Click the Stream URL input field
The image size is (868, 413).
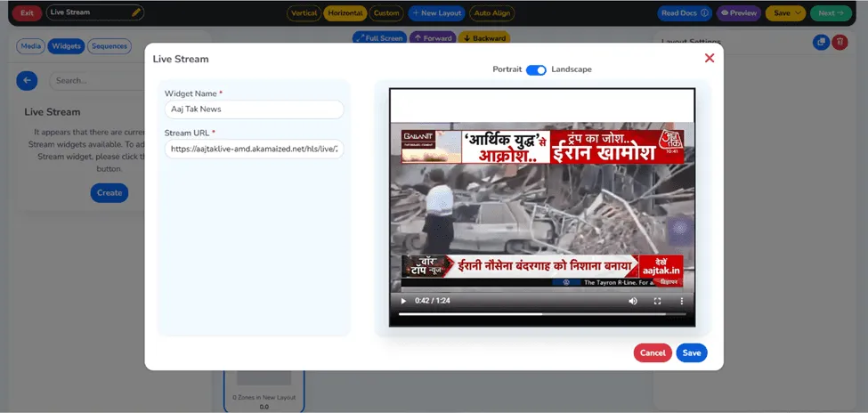pos(254,149)
